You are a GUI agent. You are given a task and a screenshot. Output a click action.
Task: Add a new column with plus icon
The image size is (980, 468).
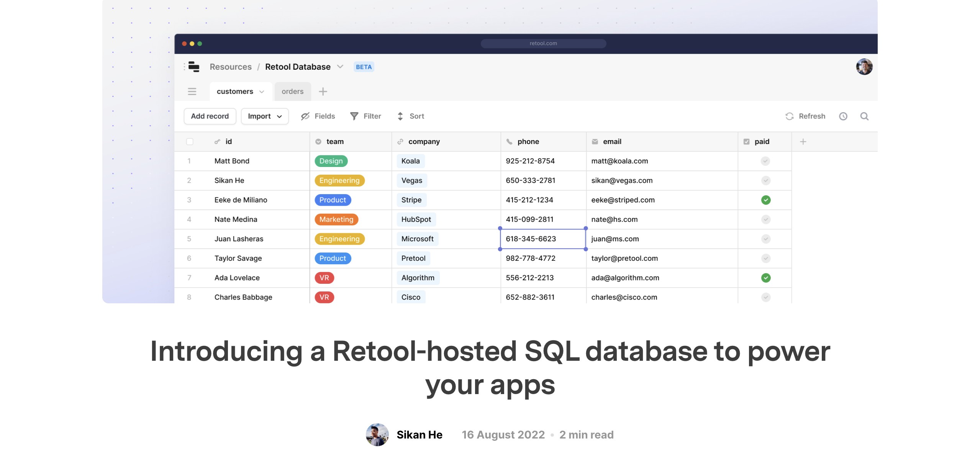pyautogui.click(x=803, y=142)
